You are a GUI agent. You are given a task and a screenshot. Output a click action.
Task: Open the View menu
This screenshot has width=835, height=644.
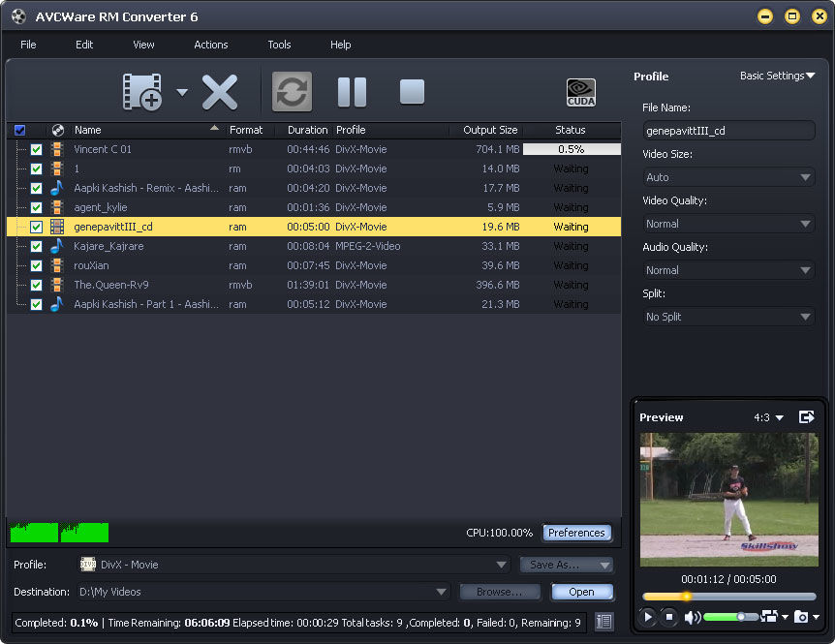[x=143, y=45]
